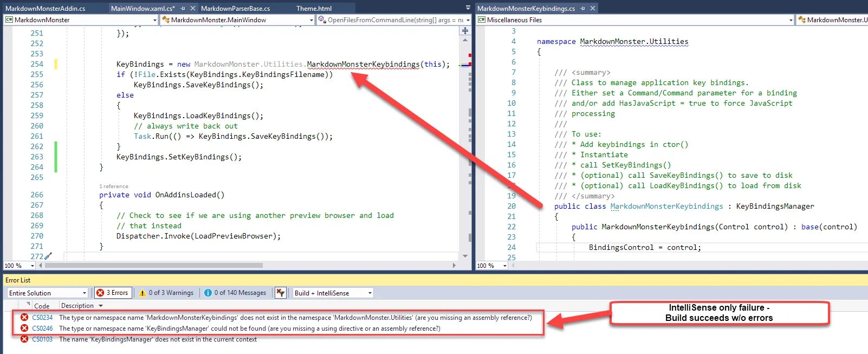Click the clear error list filters icon
The height and width of the screenshot is (354, 868).
click(x=280, y=293)
